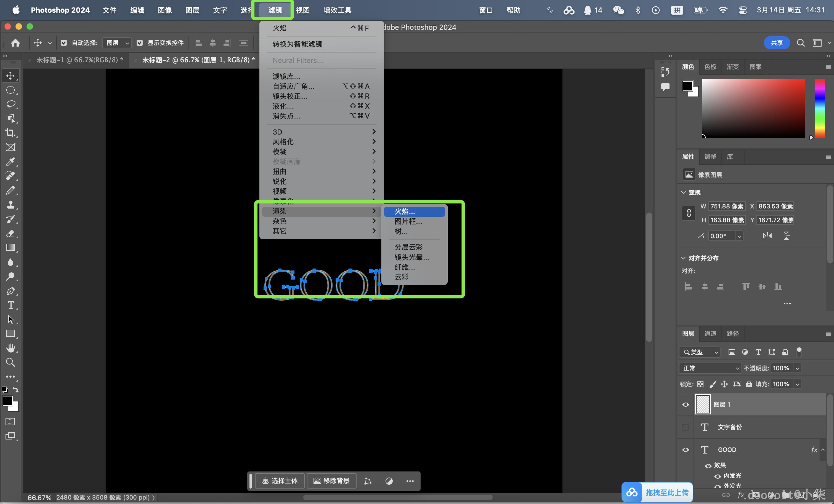Choose 镜头光晕 from the render submenu

click(411, 257)
